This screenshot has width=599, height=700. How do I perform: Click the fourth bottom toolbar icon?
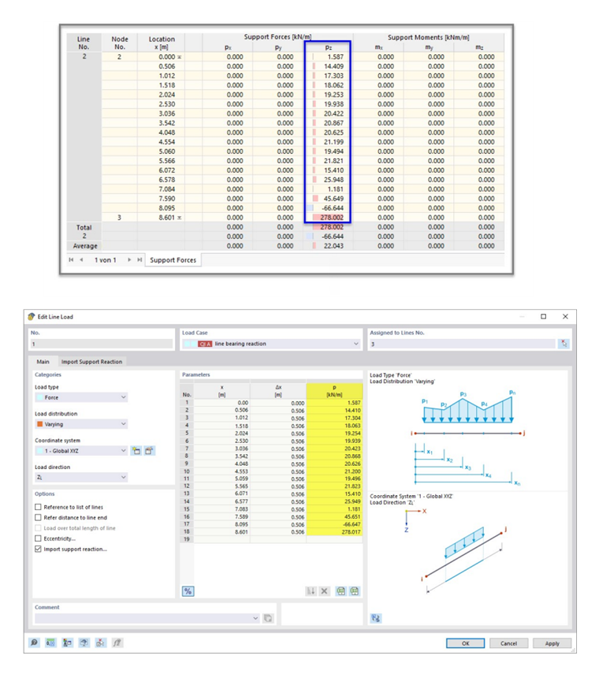84,643
